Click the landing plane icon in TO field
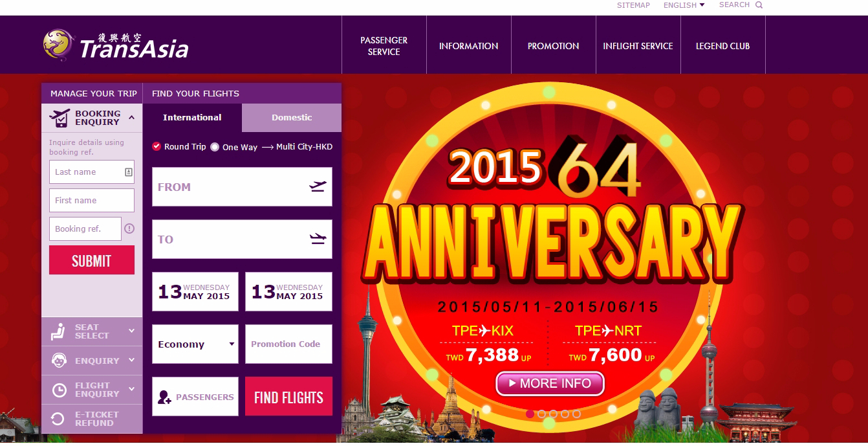 (x=318, y=240)
